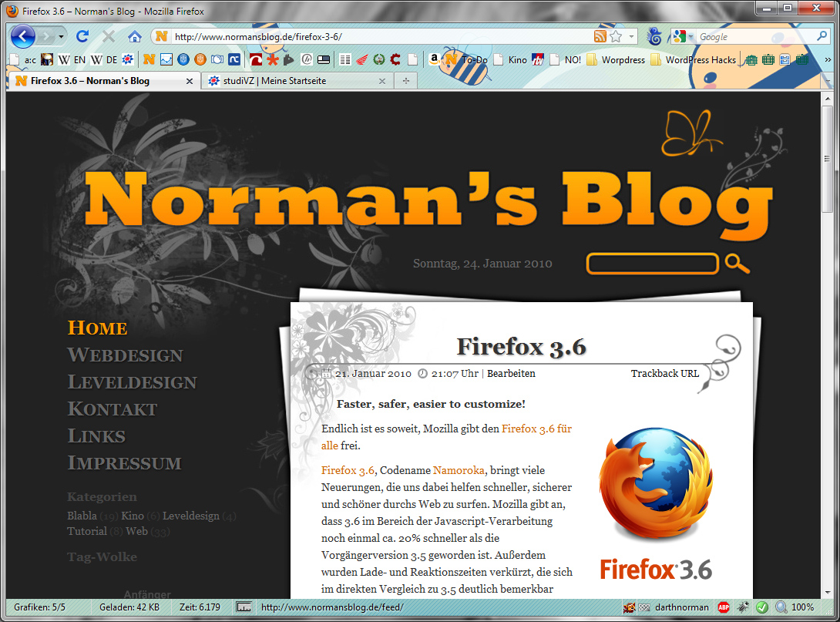Navigate to HOME in the blog menu
This screenshot has height=622, width=840.
click(x=98, y=328)
